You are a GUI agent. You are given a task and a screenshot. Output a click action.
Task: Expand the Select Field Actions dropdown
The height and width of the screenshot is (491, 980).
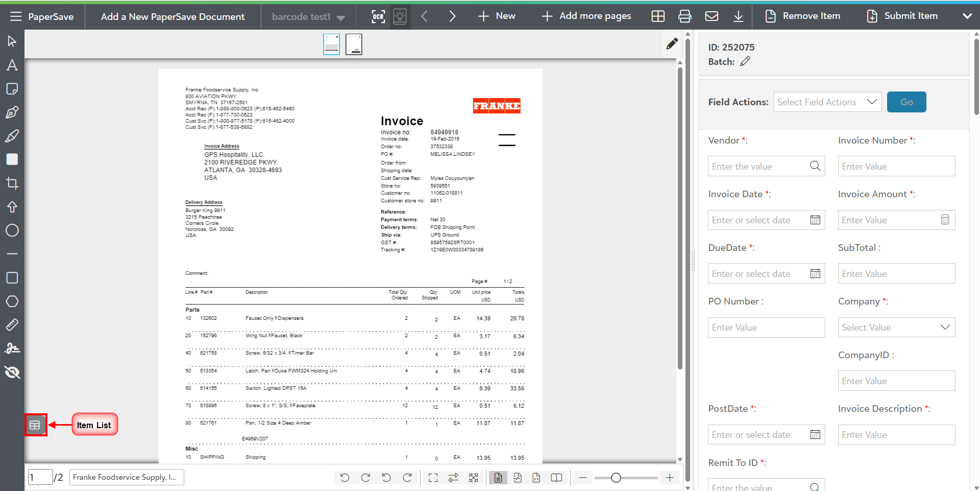827,102
